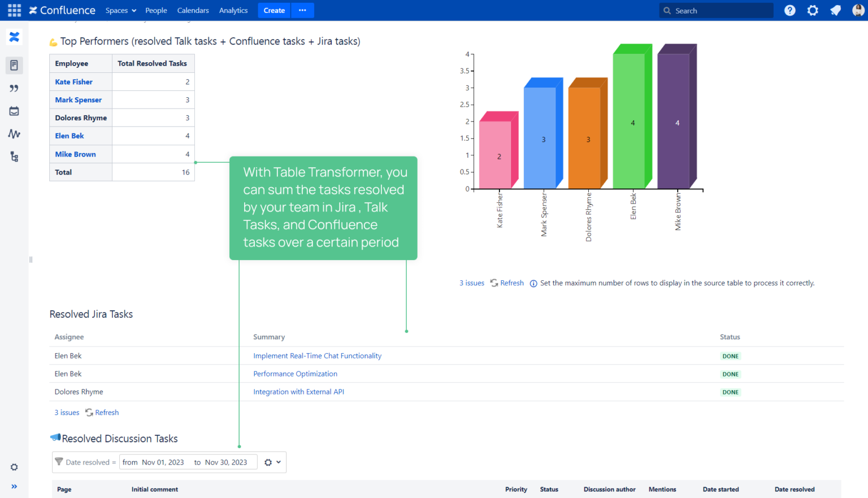Open the calendar icon in the left sidebar
The image size is (868, 498).
pos(14,111)
